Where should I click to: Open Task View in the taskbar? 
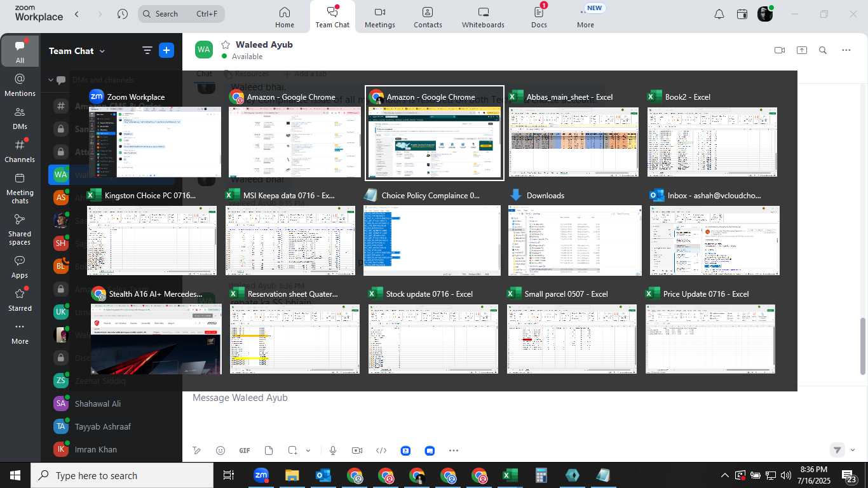tap(229, 475)
